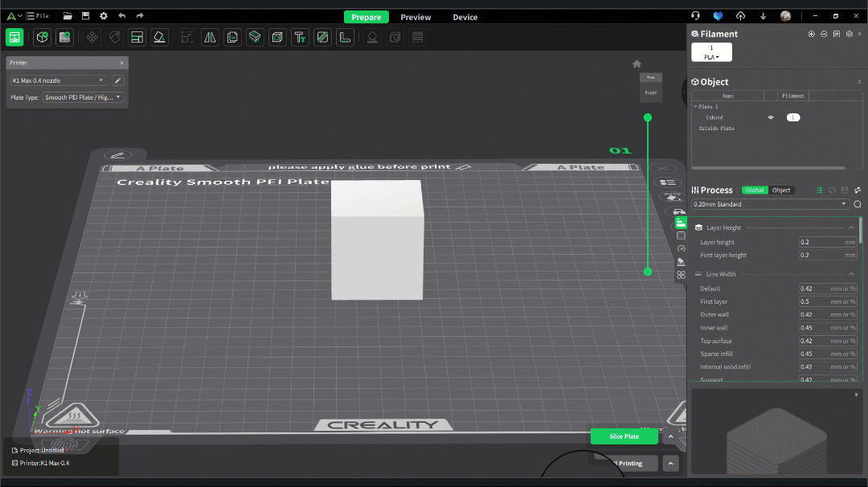Select the Measure ruler tool
Screen dimensions: 868x487
pos(345,37)
